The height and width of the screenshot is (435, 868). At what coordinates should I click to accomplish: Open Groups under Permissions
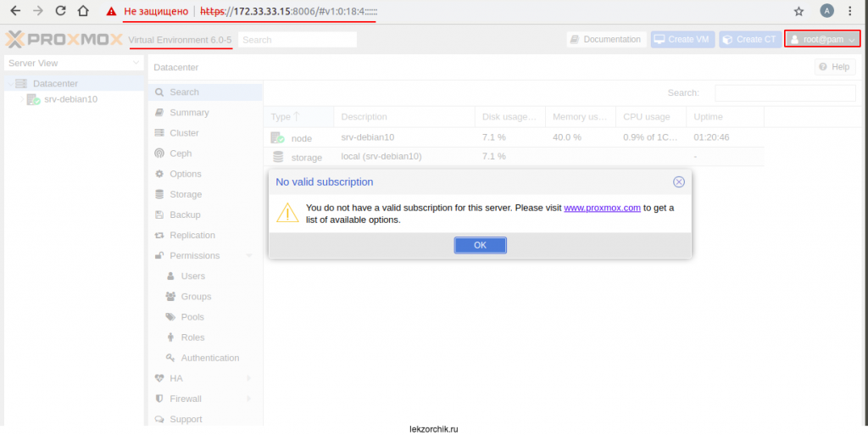(205, 297)
